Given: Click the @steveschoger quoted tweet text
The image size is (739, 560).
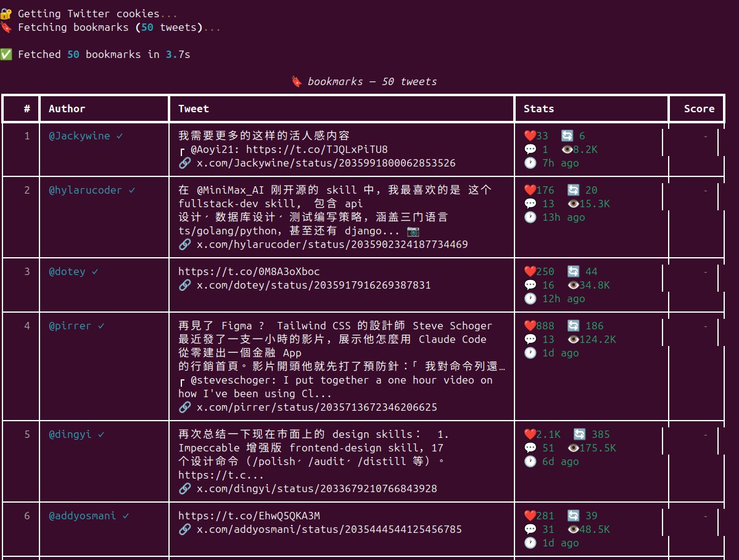Looking at the screenshot, I should [x=335, y=387].
